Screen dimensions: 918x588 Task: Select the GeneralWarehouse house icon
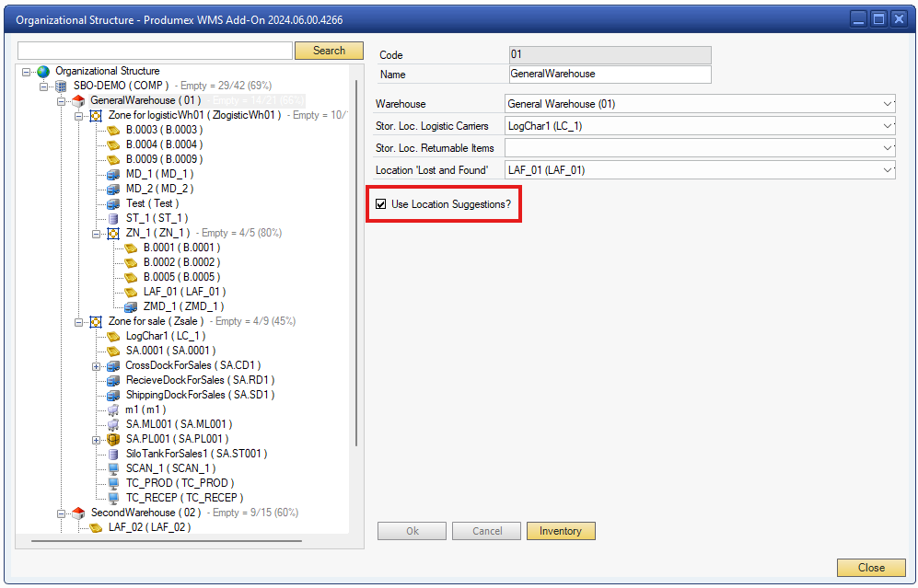click(78, 100)
